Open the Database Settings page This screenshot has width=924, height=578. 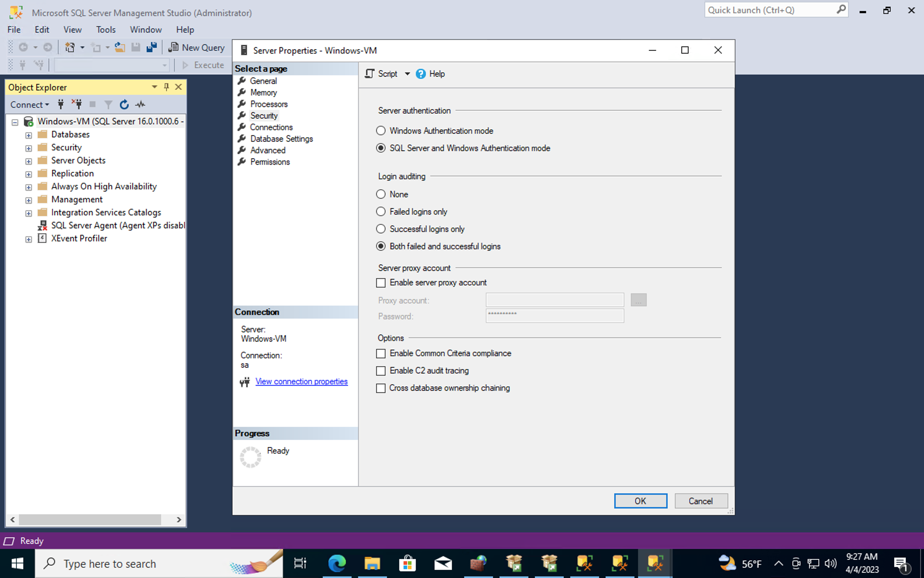(282, 139)
